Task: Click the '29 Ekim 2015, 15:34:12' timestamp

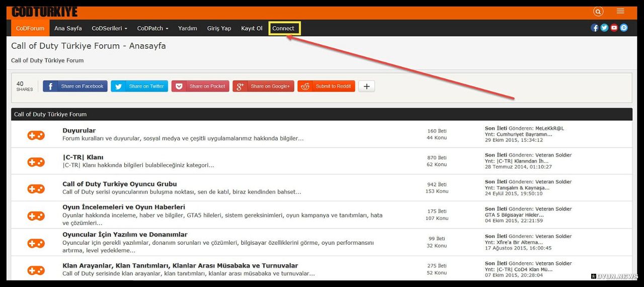Action: pyautogui.click(x=514, y=140)
